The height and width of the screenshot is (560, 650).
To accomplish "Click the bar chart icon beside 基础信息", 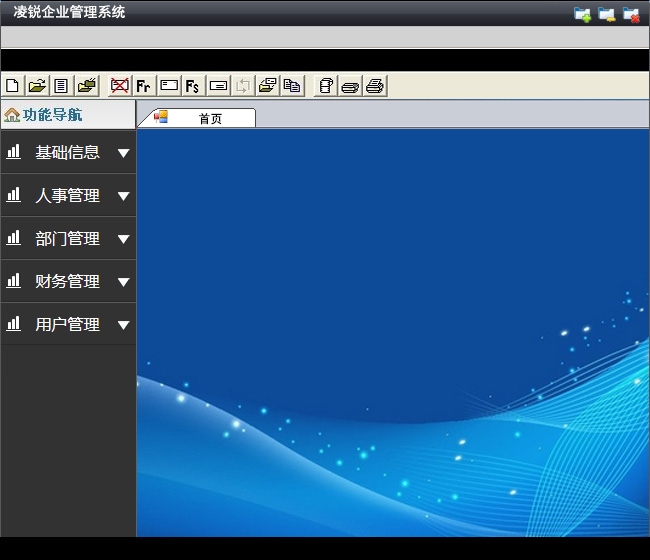I will point(14,152).
